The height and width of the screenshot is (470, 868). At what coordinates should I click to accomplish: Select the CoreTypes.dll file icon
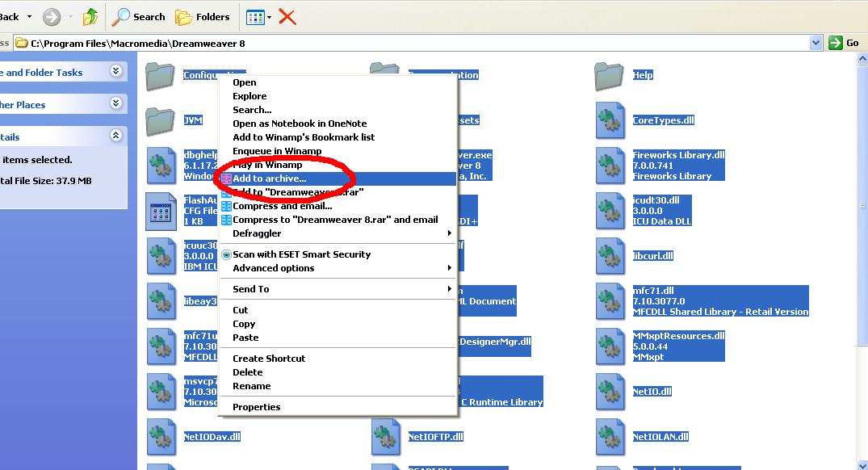610,120
